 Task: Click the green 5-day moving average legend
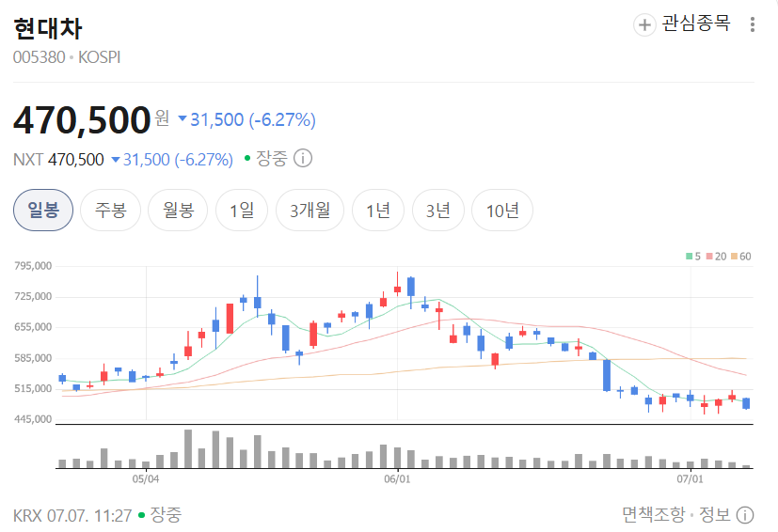(693, 257)
